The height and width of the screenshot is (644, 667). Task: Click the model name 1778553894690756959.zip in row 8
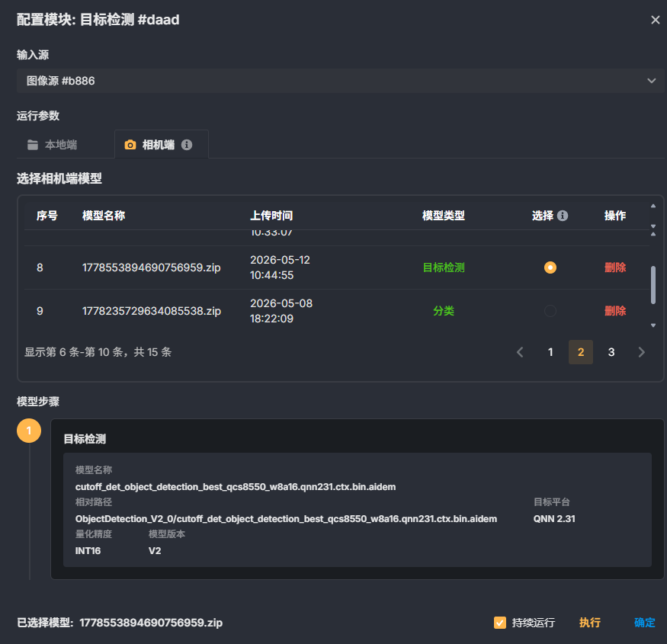pyautogui.click(x=152, y=268)
